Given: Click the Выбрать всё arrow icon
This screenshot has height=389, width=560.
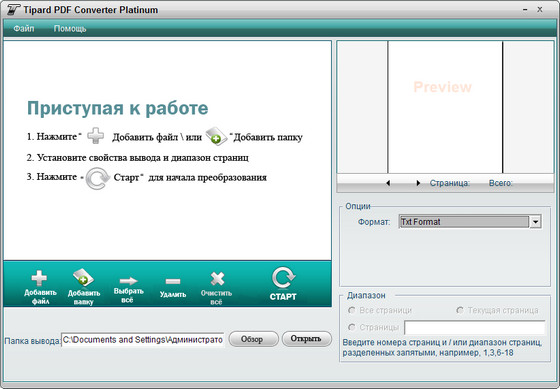Looking at the screenshot, I should click(x=128, y=281).
